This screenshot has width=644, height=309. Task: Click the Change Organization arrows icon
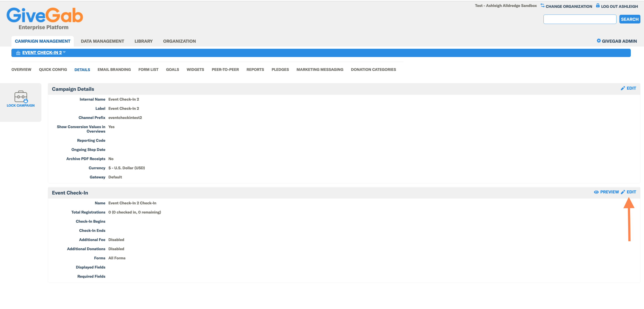(x=542, y=6)
